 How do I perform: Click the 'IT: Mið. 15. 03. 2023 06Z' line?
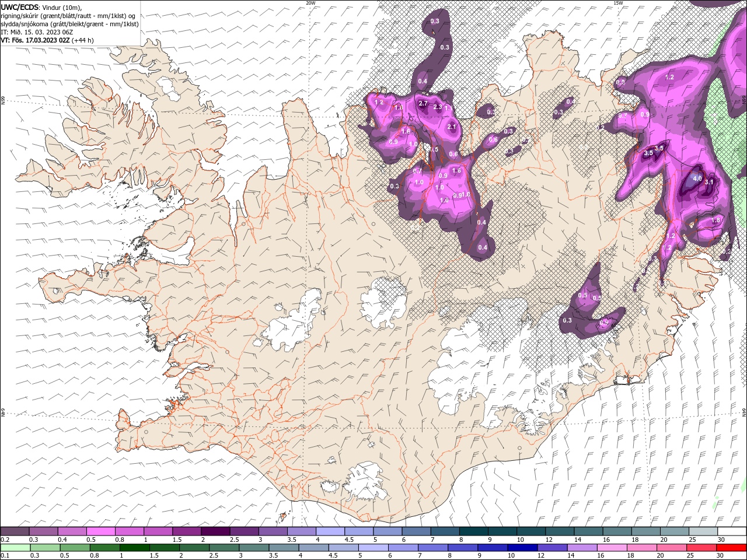[x=36, y=32]
